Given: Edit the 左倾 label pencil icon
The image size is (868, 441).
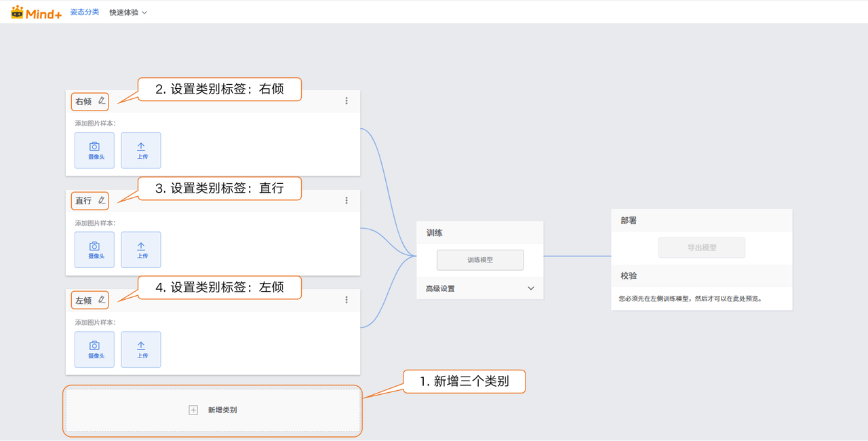Looking at the screenshot, I should (102, 299).
